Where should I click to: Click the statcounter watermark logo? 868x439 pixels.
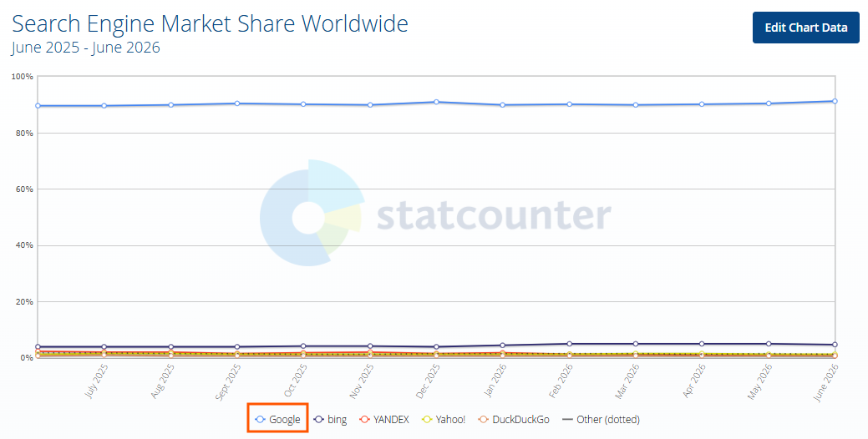435,214
